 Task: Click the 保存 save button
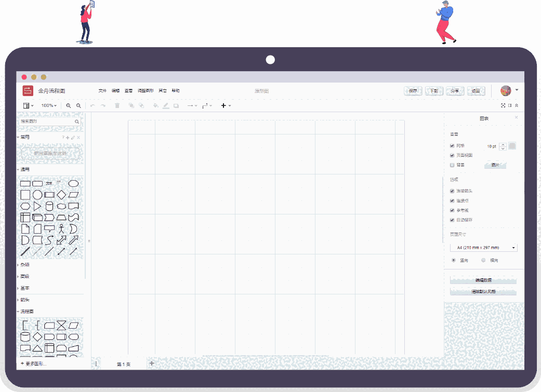(413, 90)
